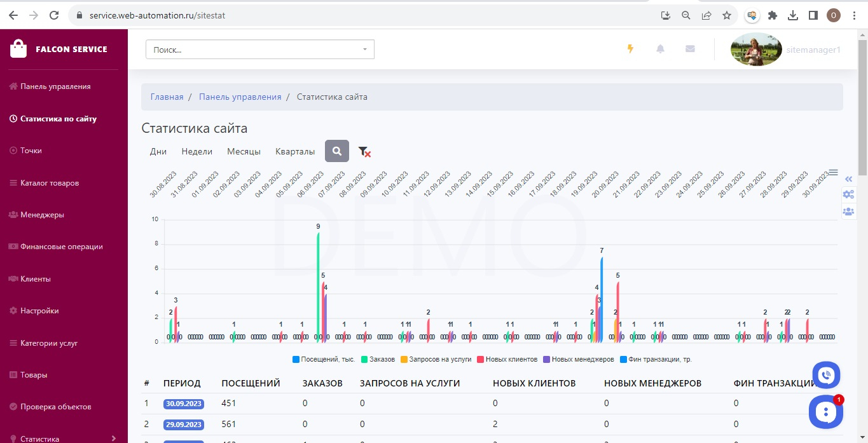Open the envelope messages icon
This screenshot has width=868, height=443.
coord(690,49)
